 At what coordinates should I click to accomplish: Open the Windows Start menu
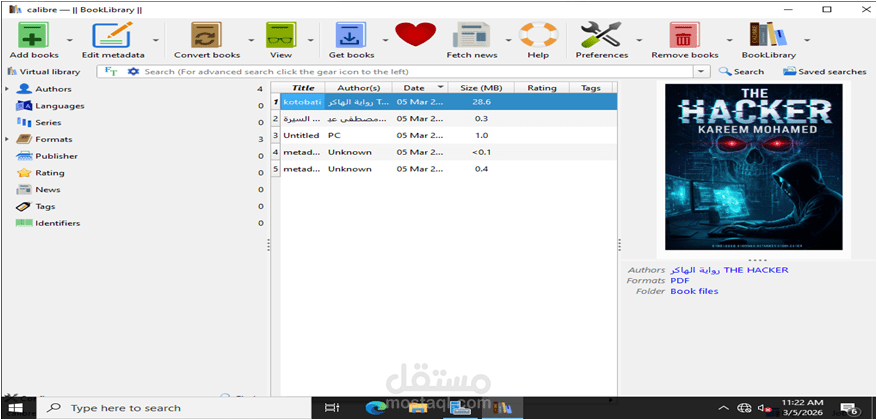click(x=15, y=408)
